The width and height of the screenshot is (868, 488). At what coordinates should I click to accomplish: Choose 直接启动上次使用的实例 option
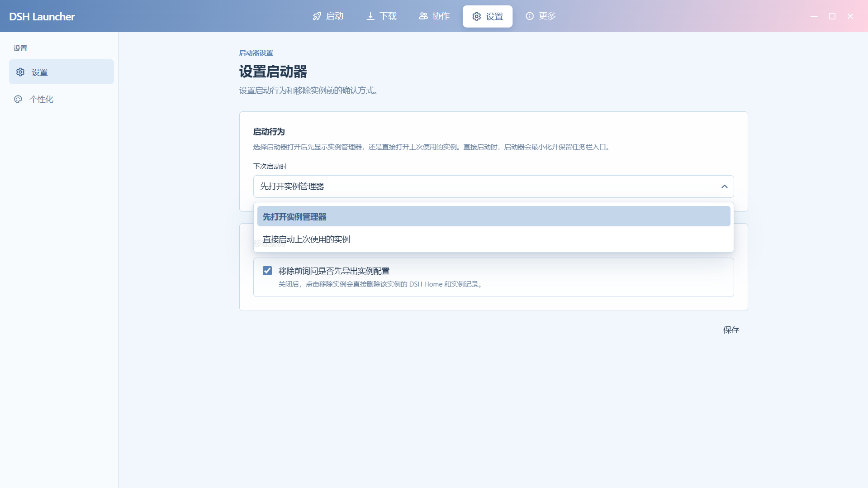[493, 239]
